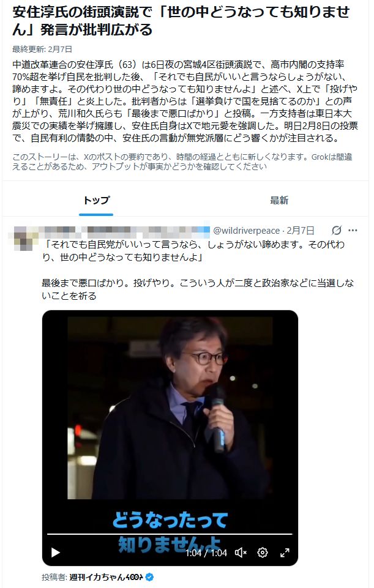Click the 1:04 / 1:04 time display

click(x=206, y=553)
